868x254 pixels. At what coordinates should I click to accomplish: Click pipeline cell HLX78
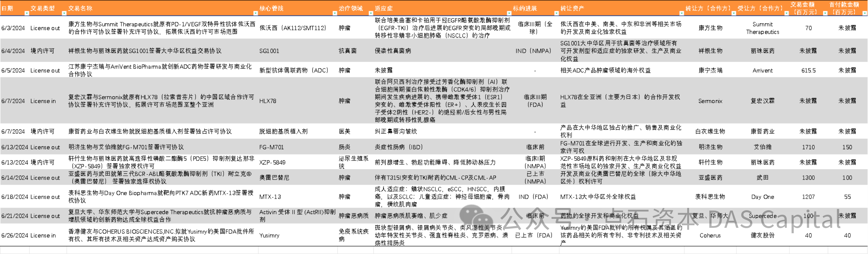coord(267,101)
